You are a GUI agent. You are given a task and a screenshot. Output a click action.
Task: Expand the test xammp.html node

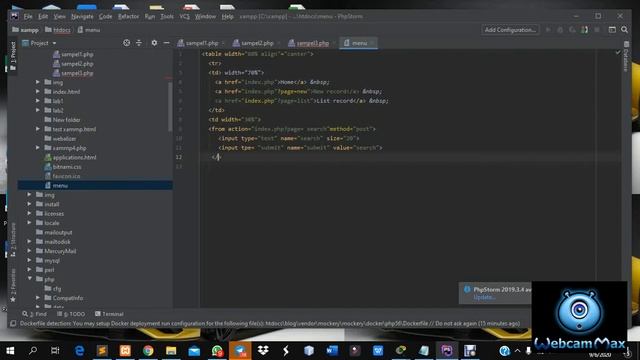tap(38, 129)
